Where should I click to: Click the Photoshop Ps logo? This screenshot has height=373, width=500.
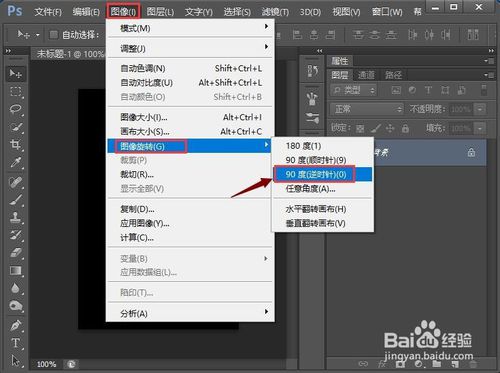click(x=15, y=11)
